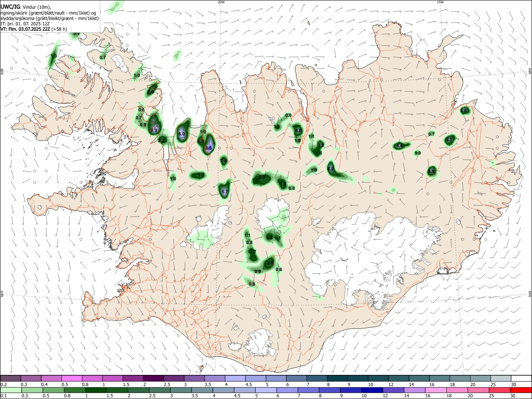The width and height of the screenshot is (532, 399).
Task: Click the 1.6 precipitation value label
Action: pos(319,153)
